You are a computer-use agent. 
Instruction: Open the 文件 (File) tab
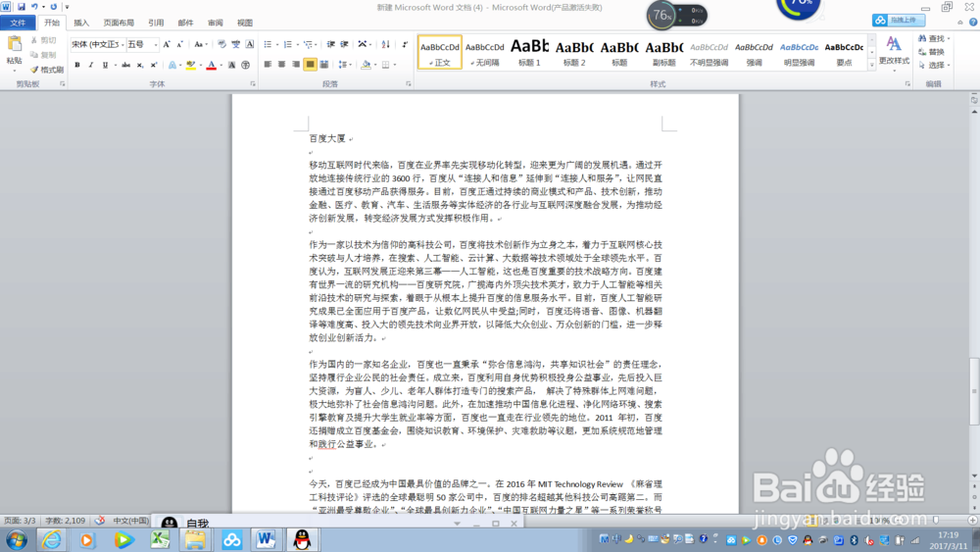[18, 23]
